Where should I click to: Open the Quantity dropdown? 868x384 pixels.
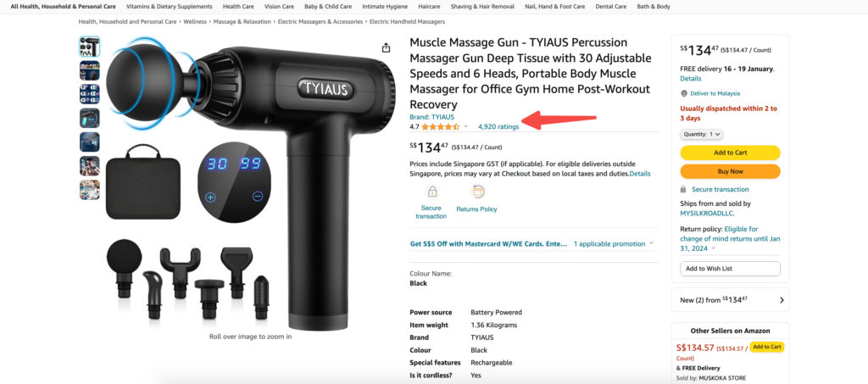click(x=701, y=134)
